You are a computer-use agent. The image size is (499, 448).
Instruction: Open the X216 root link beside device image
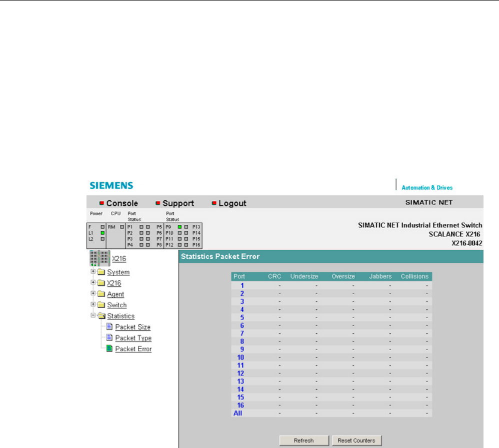119,259
